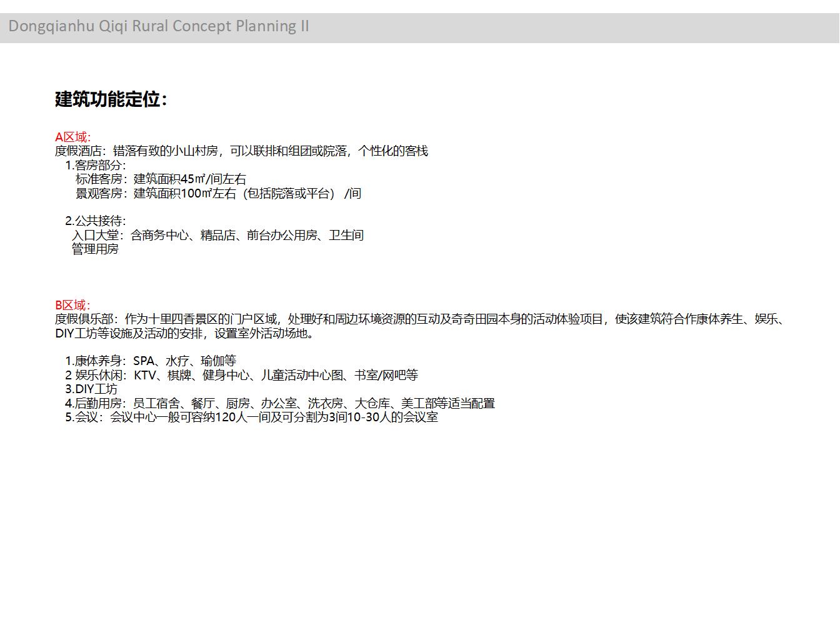This screenshot has width=840, height=630.
Task: Click the line starting "度假俱乐部：作为十里四香景区"
Action: point(419,319)
